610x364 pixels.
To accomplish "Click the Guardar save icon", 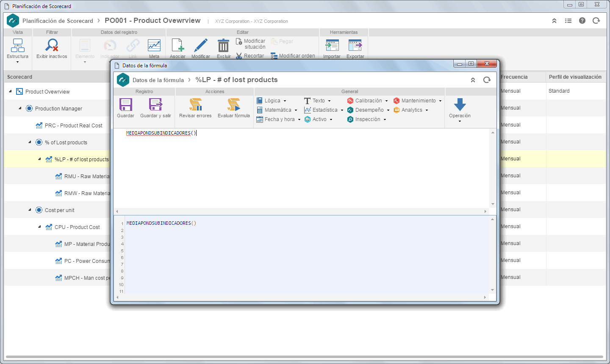I will (125, 105).
